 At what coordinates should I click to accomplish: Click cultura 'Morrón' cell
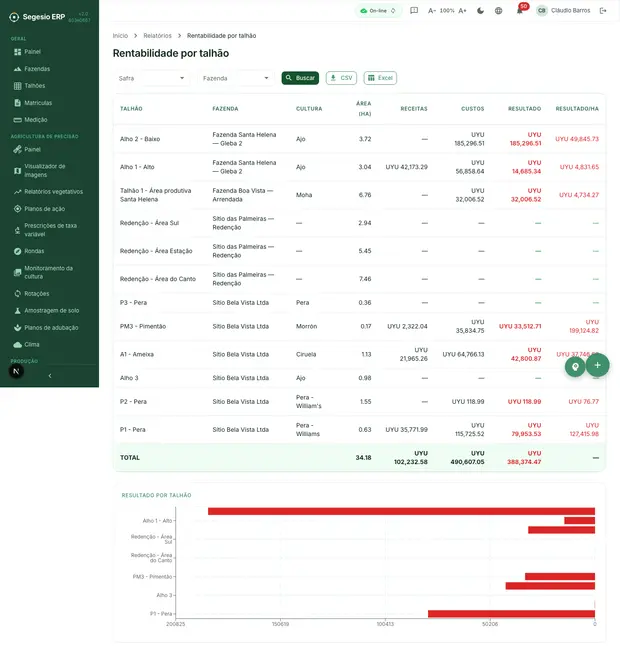click(x=306, y=326)
